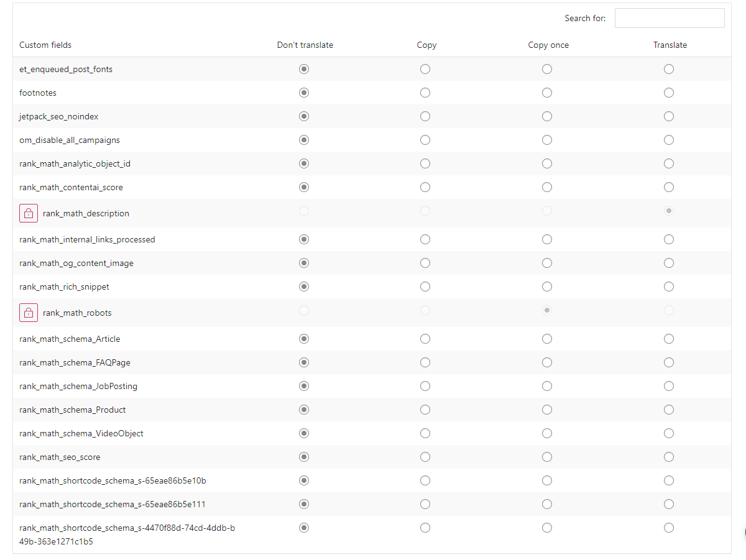Click the Copy once column header
The image size is (746, 560).
548,45
